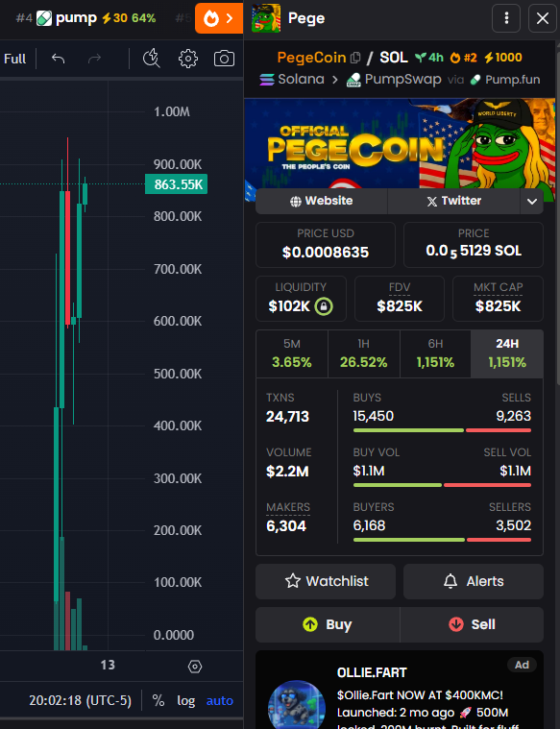Click the #2 trending flame badge
Image resolution: width=560 pixels, height=729 pixels.
pyautogui.click(x=463, y=58)
